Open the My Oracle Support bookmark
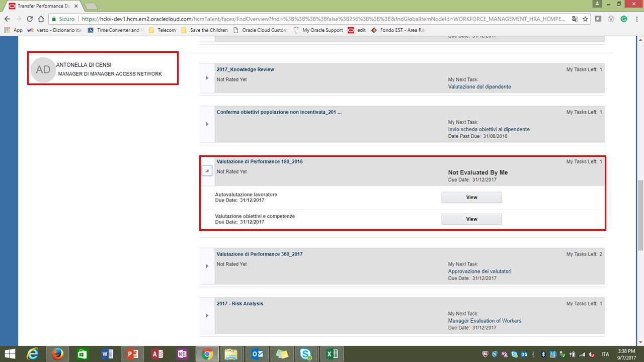Screen dimensions: 644x362 pyautogui.click(x=317, y=30)
